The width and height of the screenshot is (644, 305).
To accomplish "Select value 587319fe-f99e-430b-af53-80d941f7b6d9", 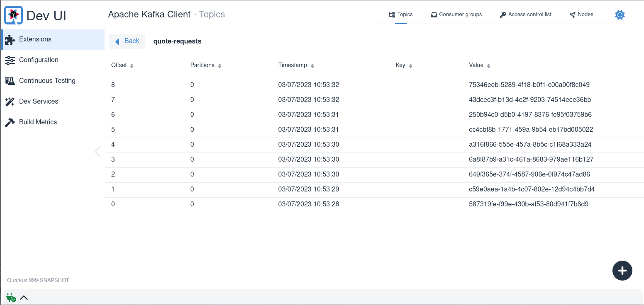I will coord(529,204).
